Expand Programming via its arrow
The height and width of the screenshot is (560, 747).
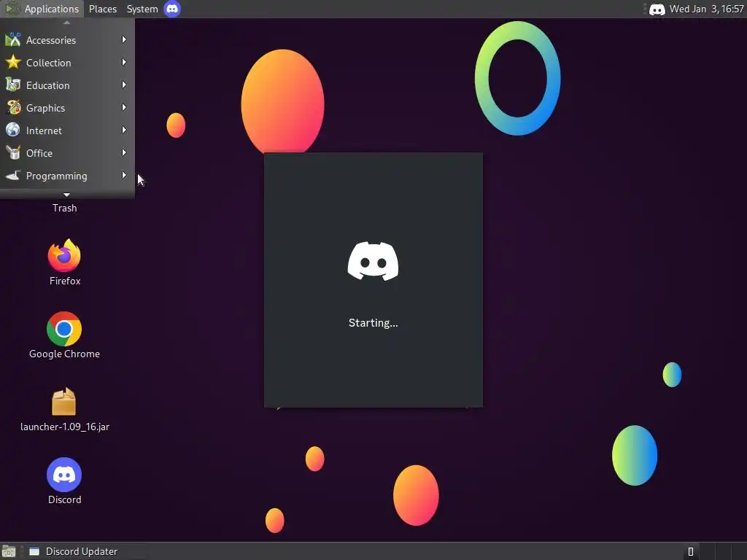point(124,175)
